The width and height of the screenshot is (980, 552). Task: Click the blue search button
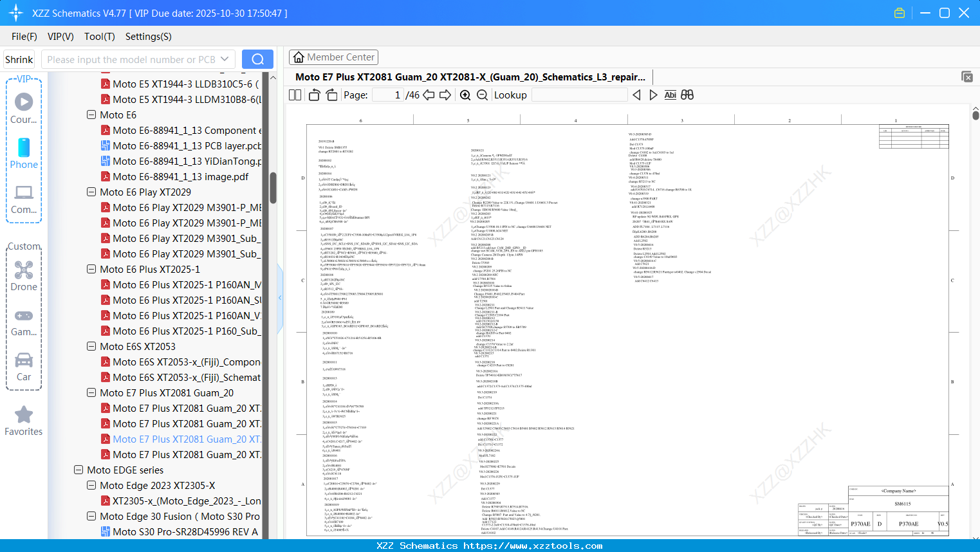[x=257, y=59]
